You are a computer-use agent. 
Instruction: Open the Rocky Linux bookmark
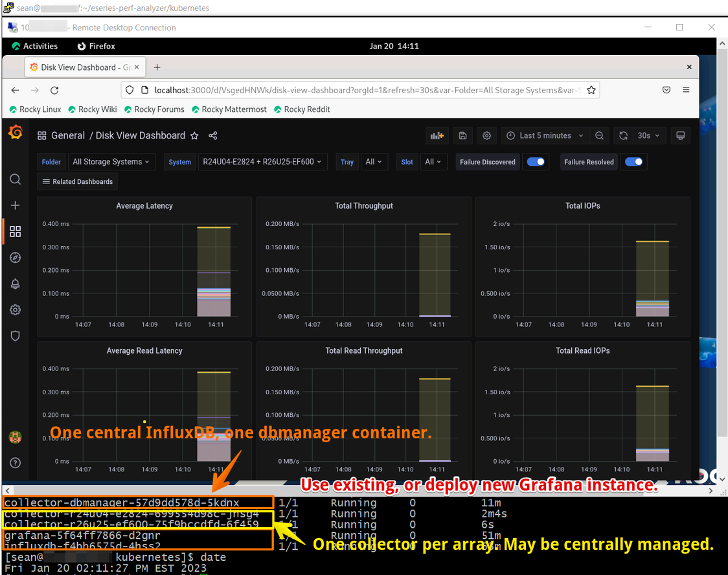point(35,109)
